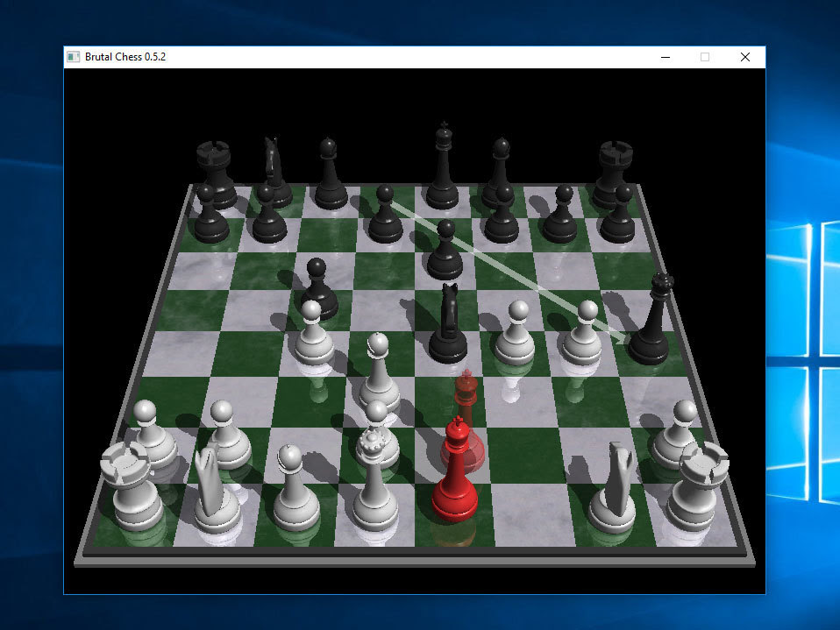The height and width of the screenshot is (630, 840).
Task: Select the black pawn on h7
Action: [618, 214]
